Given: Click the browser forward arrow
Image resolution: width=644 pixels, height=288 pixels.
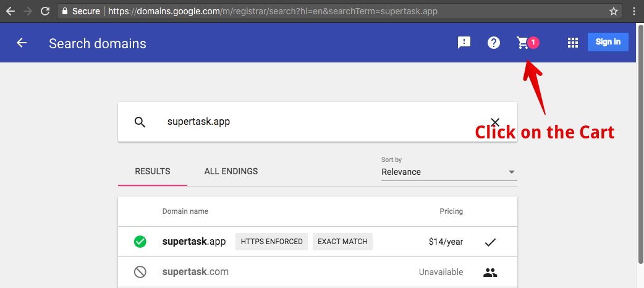Looking at the screenshot, I should point(28,11).
